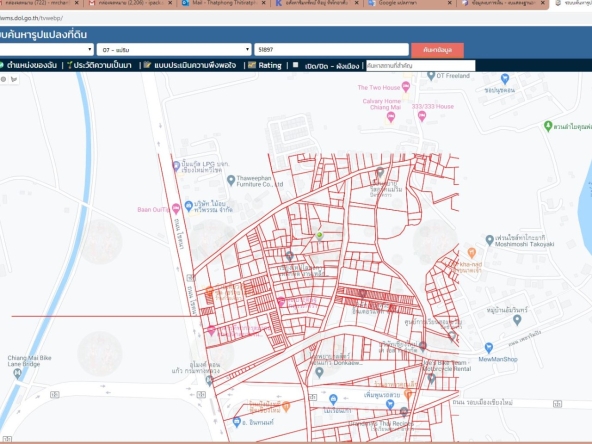Click the ระบบค้นหารูปแปลงที่ดิน page title
This screenshot has height=444, width=592.
point(44,34)
